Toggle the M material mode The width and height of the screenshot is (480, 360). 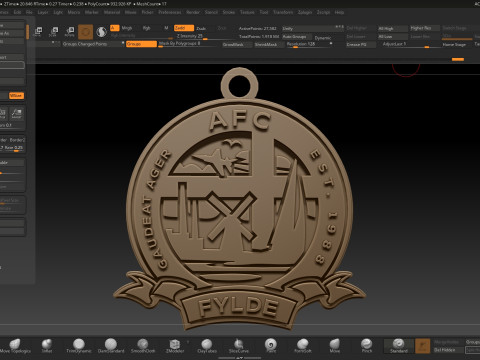[x=166, y=28]
